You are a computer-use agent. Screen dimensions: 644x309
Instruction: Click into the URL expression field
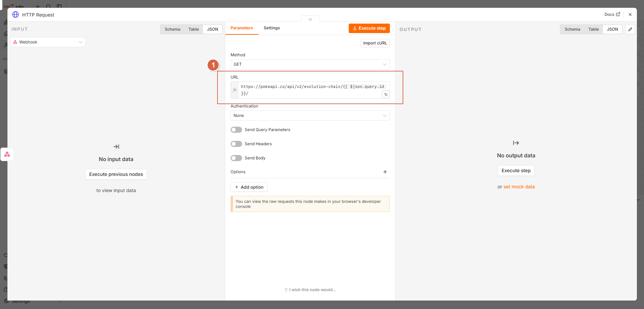310,90
